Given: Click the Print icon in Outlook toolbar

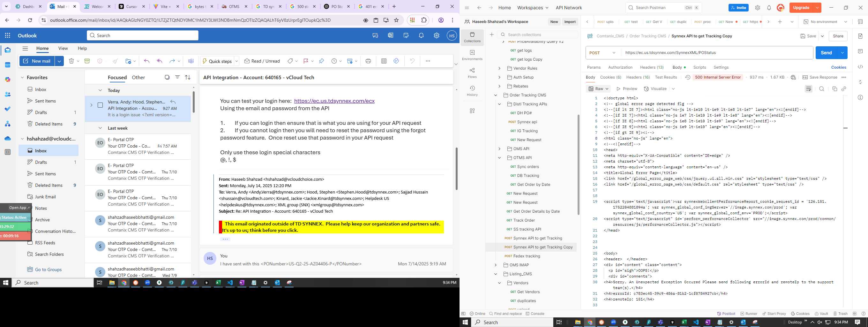Looking at the screenshot, I should point(368,61).
